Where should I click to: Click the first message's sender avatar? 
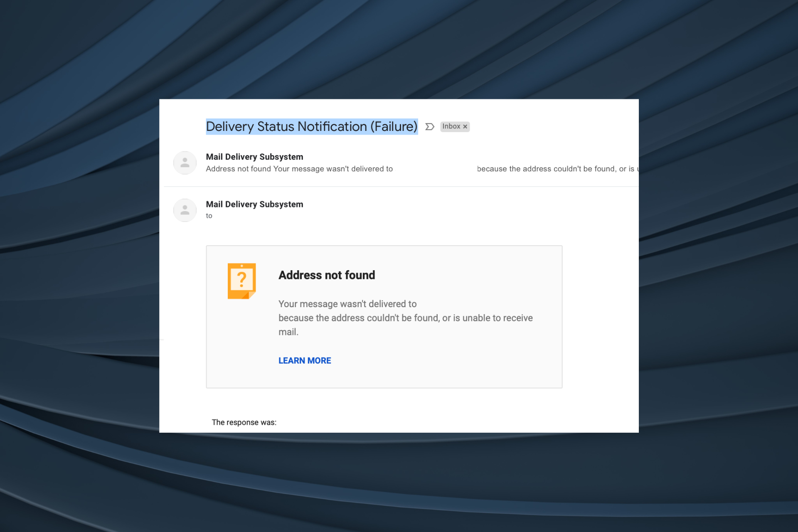185,163
